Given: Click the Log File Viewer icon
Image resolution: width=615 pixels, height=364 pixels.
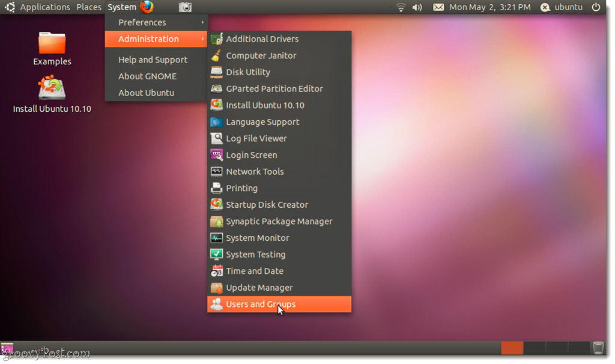Looking at the screenshot, I should click(216, 139).
